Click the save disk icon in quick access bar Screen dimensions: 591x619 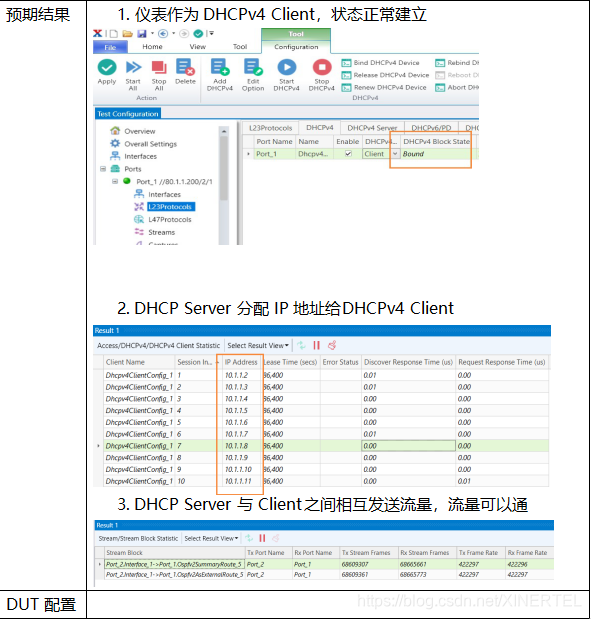pyautogui.click(x=141, y=34)
